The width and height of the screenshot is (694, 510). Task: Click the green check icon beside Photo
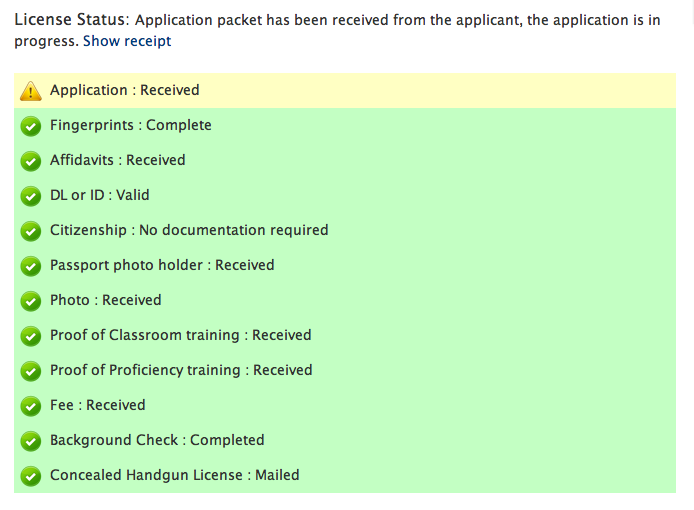(31, 301)
